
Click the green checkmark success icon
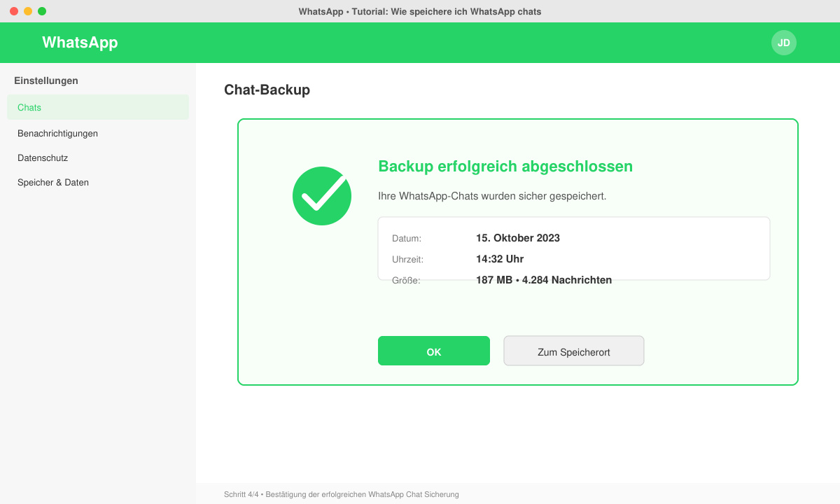coord(322,196)
